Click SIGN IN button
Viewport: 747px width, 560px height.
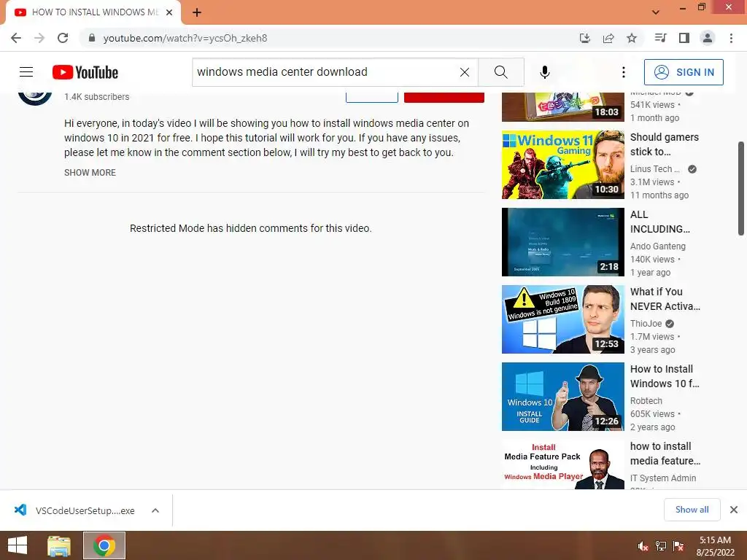684,72
